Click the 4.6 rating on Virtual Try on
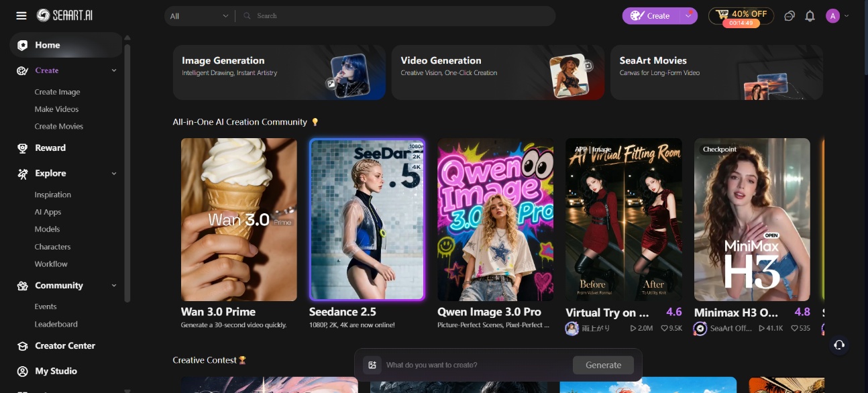 click(673, 312)
